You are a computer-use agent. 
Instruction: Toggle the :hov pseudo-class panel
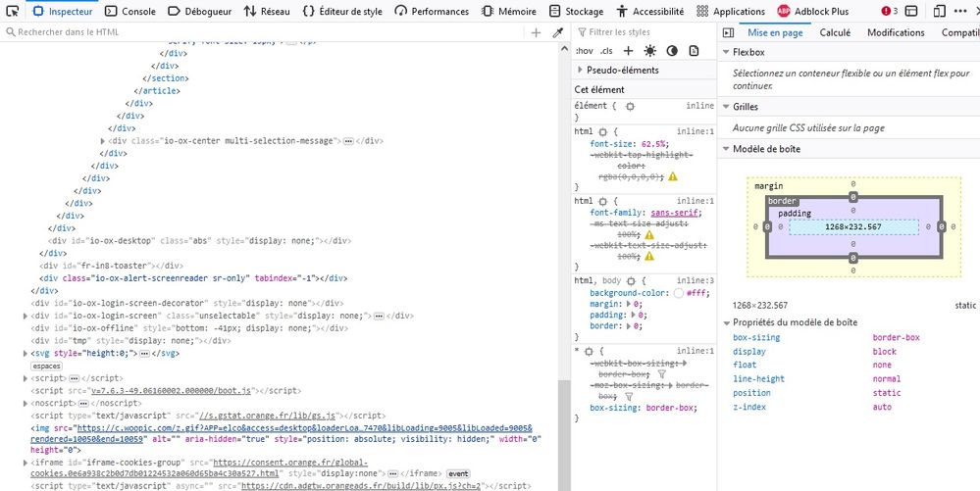584,51
